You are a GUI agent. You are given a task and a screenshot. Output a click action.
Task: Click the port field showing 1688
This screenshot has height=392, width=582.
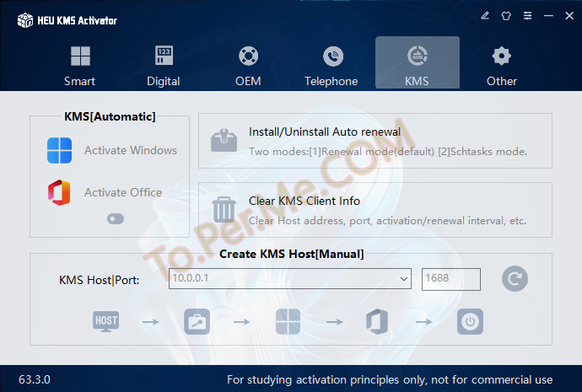pyautogui.click(x=450, y=278)
